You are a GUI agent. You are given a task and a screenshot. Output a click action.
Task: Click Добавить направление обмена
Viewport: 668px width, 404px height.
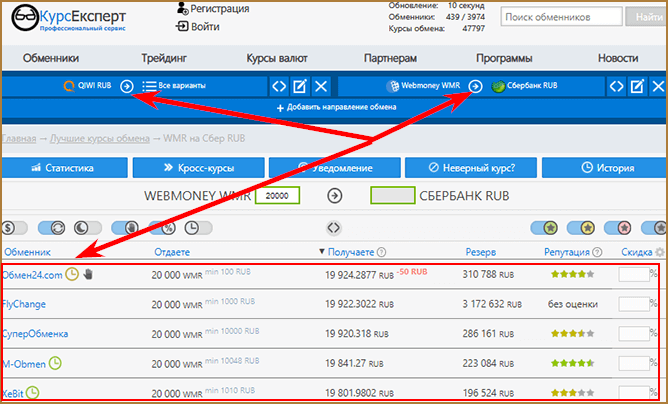point(337,107)
